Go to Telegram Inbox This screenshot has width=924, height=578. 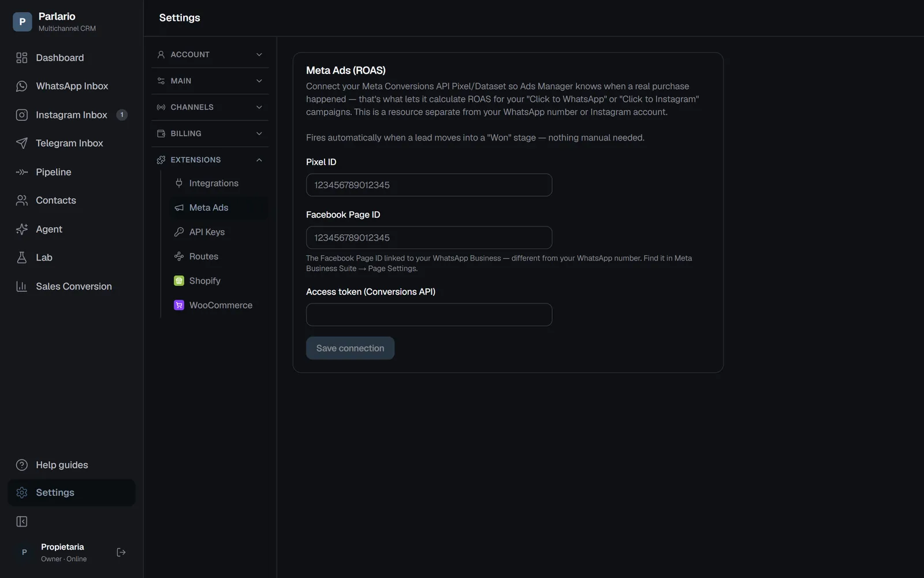pyautogui.click(x=72, y=143)
